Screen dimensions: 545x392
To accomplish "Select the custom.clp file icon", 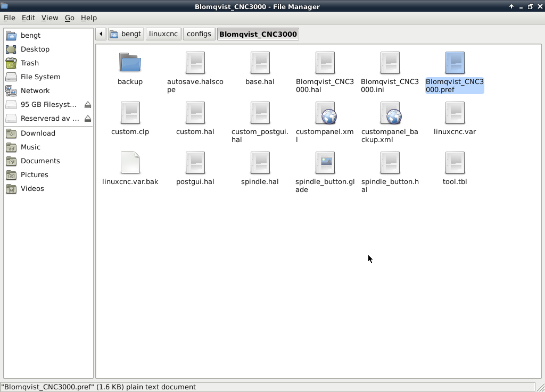I will (130, 113).
